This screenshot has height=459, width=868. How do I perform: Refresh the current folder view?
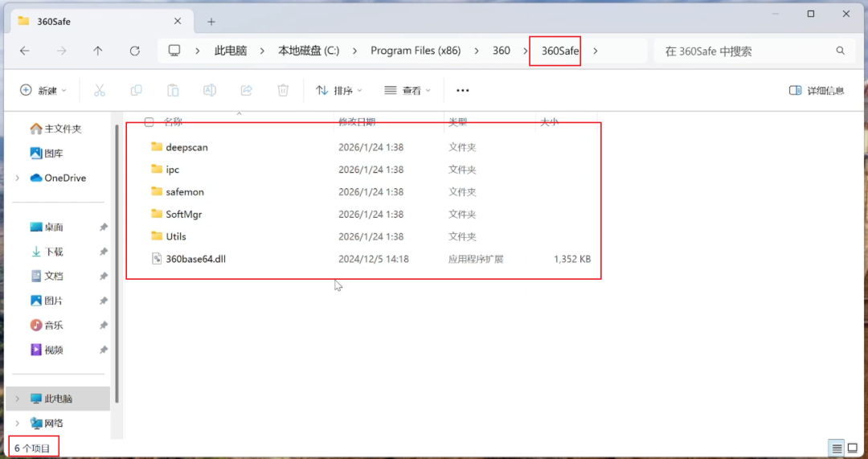click(134, 51)
